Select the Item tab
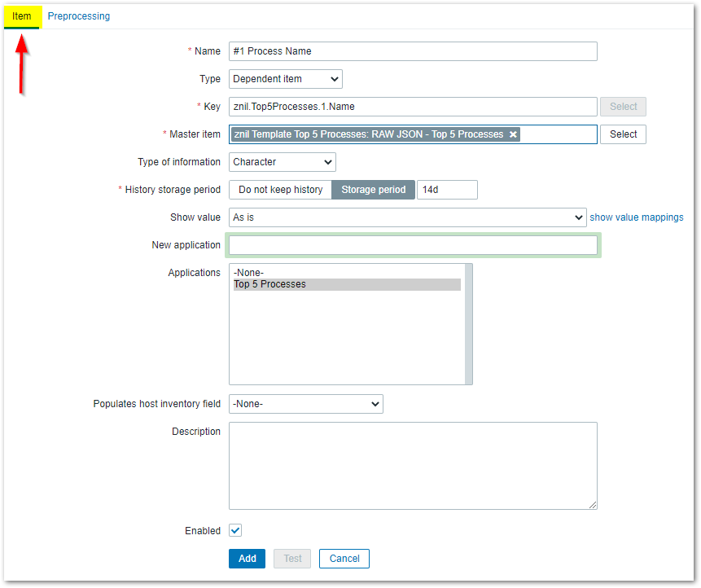701x588 pixels. (22, 16)
